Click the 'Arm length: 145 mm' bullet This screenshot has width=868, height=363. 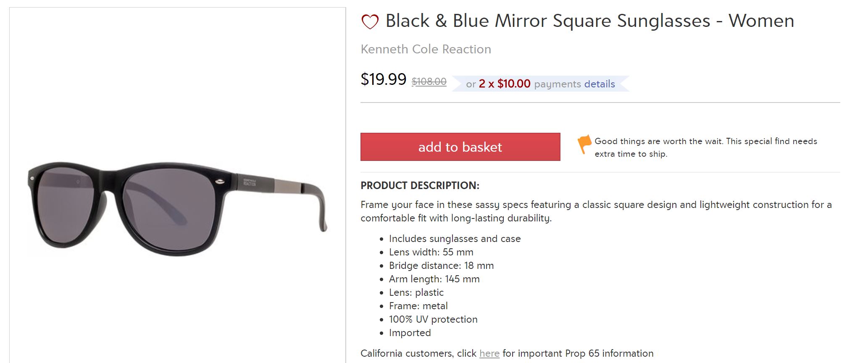click(434, 279)
